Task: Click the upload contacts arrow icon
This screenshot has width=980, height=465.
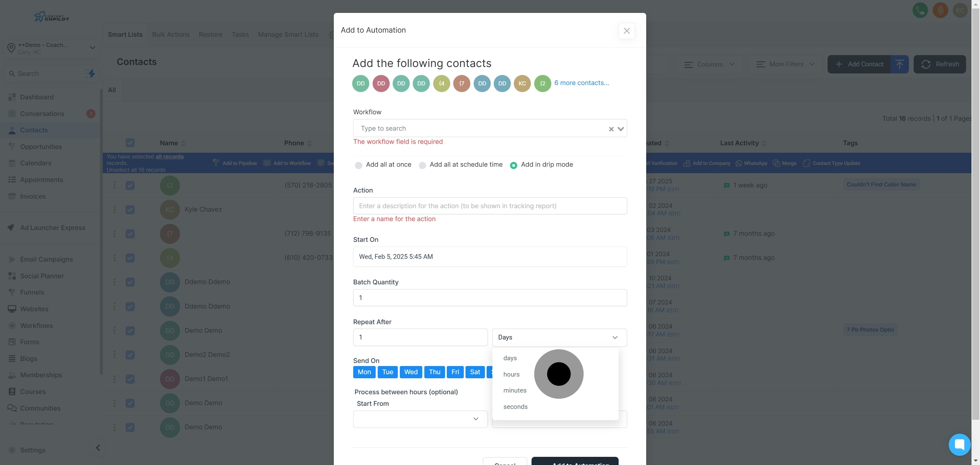Action: coord(899,64)
